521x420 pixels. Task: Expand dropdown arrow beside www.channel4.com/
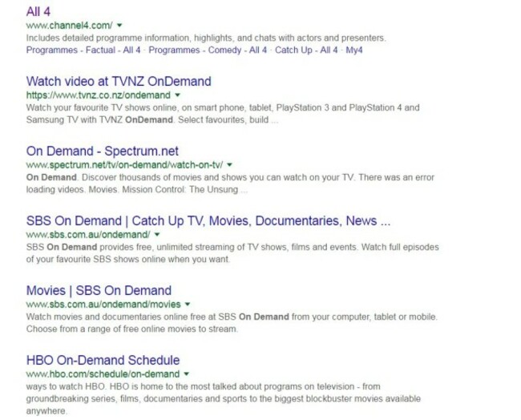(119, 26)
